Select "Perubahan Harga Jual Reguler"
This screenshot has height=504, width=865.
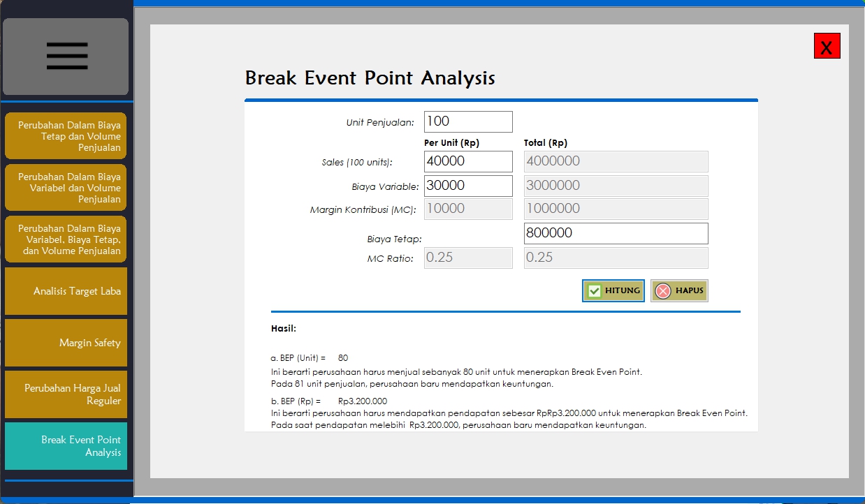66,394
